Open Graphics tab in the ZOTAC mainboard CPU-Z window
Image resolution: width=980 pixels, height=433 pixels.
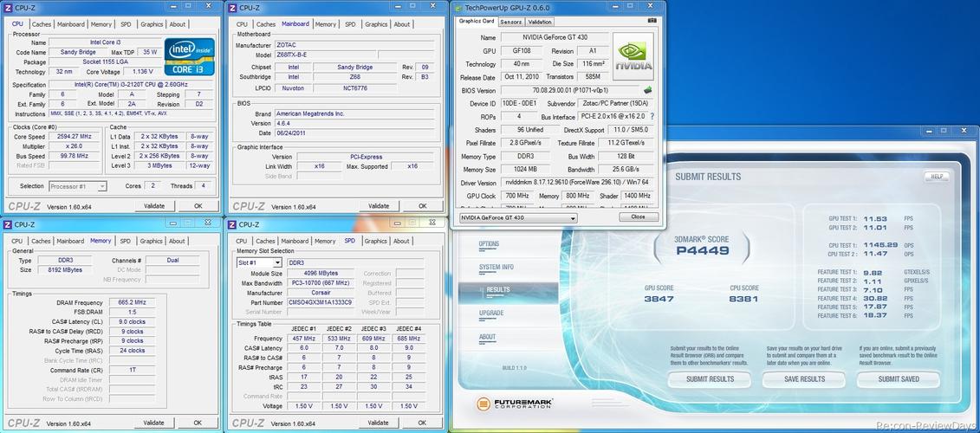pos(376,24)
